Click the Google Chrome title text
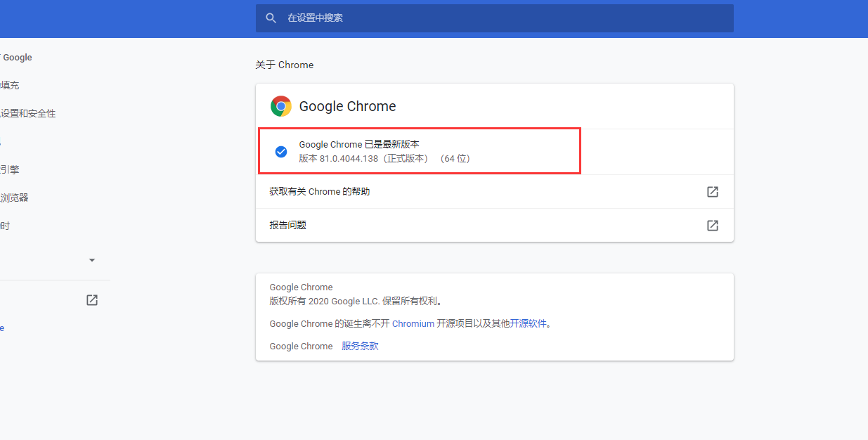Image resolution: width=868 pixels, height=440 pixels. coord(348,106)
